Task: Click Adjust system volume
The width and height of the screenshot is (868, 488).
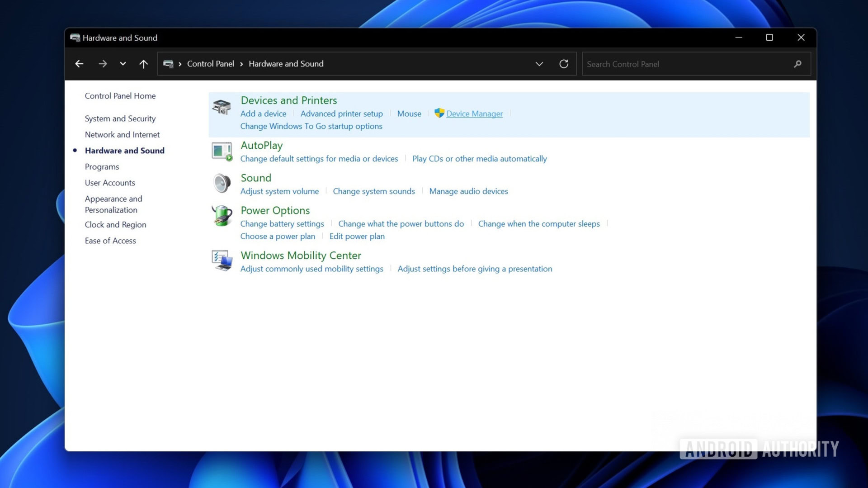Action: coord(279,191)
